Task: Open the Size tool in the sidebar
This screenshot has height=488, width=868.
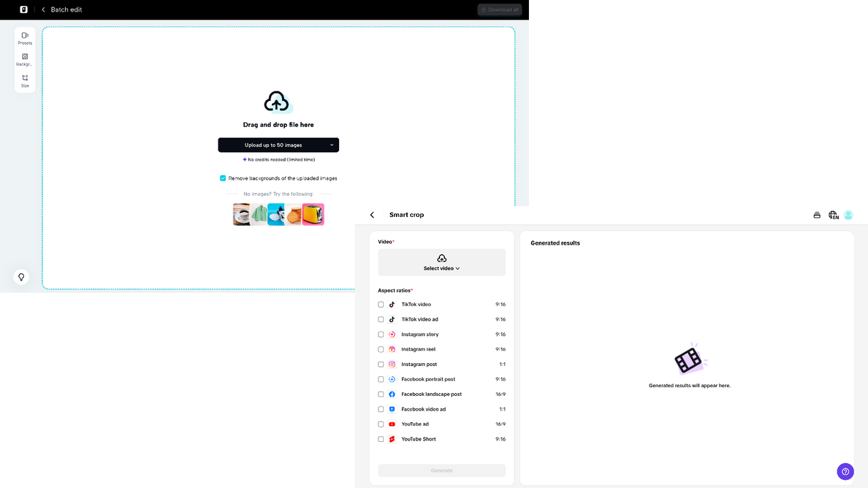Action: (x=24, y=81)
